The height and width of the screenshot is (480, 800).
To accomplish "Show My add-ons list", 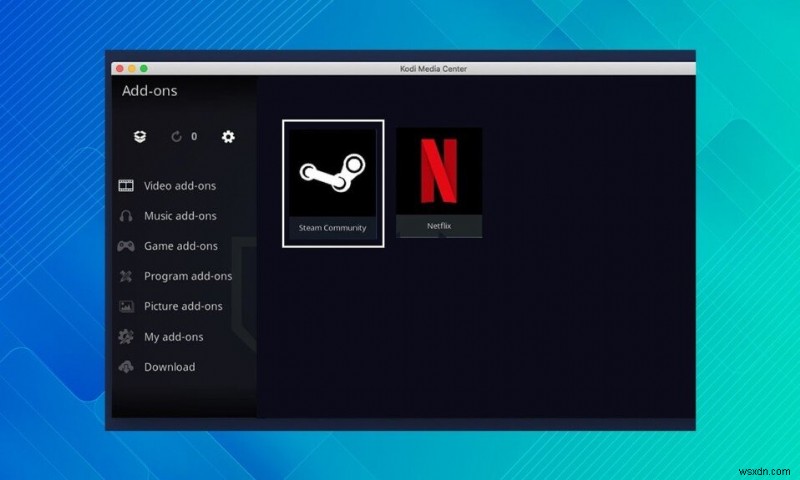I will tap(173, 337).
